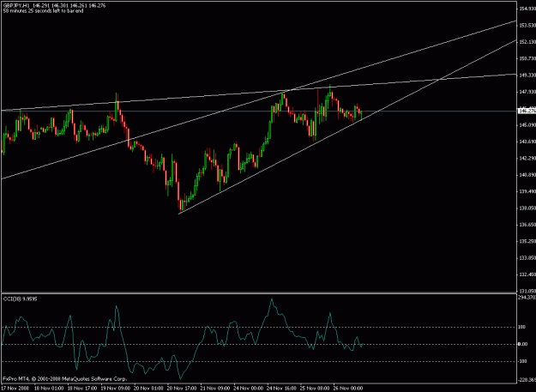
Task: Click the 150.73 price scale label
Action: coord(527,58)
